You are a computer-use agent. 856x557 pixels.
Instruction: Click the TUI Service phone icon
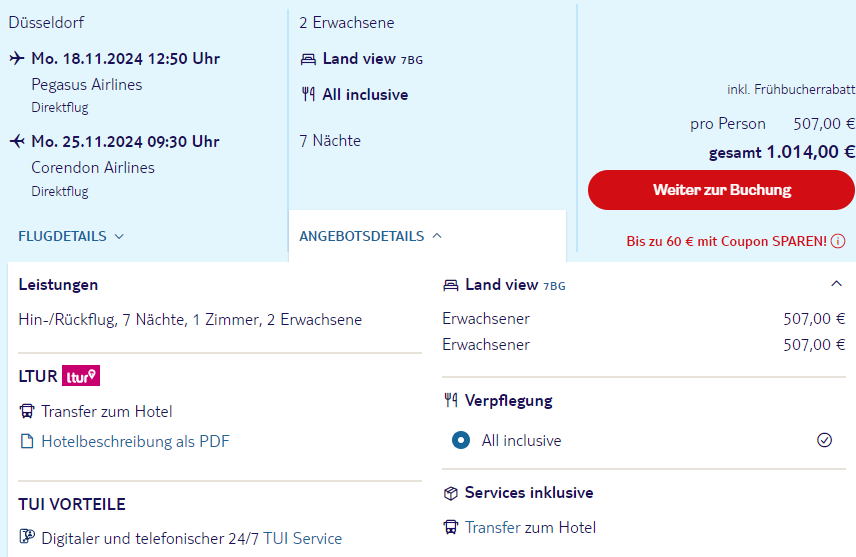(27, 538)
